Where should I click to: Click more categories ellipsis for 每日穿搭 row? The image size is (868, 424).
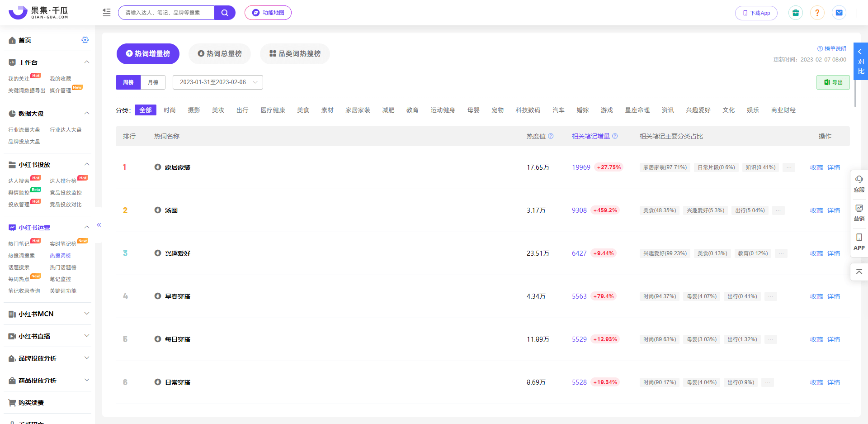770,339
